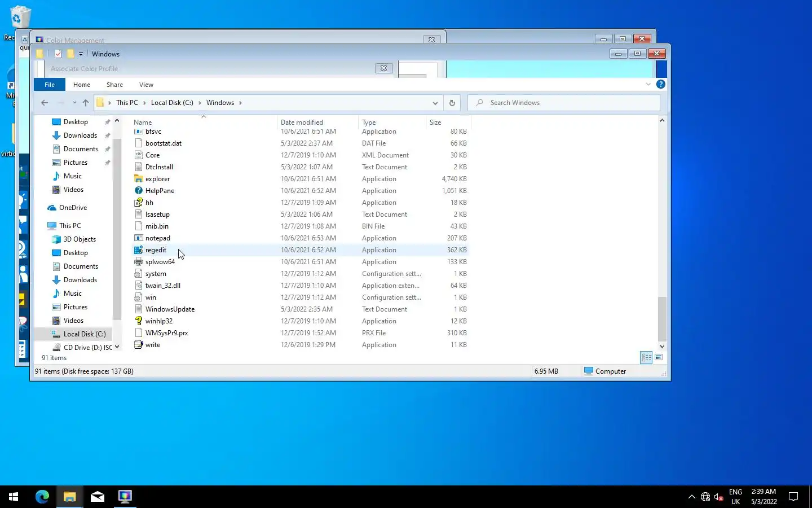This screenshot has height=508, width=812.
Task: Switch to the Home ribbon tab
Action: pos(82,85)
